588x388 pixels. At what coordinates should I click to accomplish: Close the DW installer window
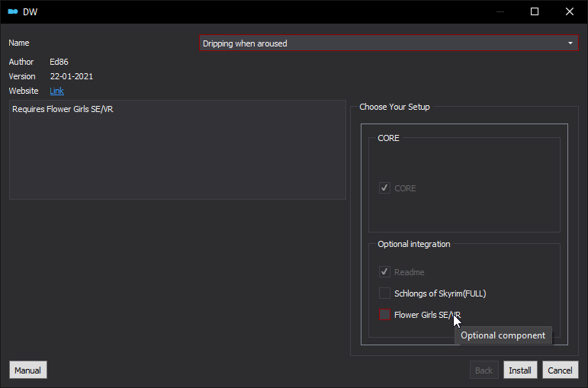coord(570,11)
